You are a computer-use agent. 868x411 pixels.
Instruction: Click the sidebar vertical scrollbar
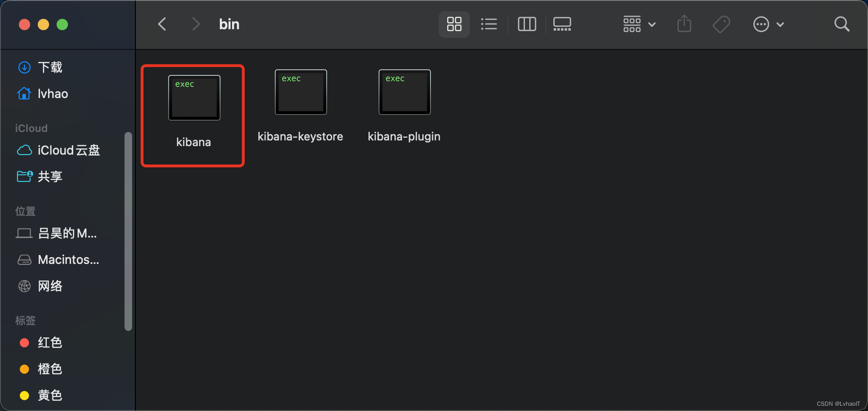128,231
